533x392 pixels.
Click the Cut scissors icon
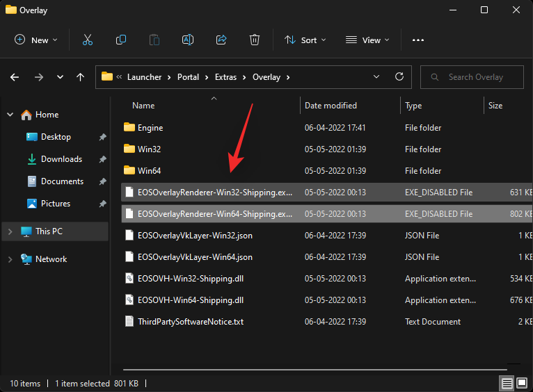[x=88, y=40]
